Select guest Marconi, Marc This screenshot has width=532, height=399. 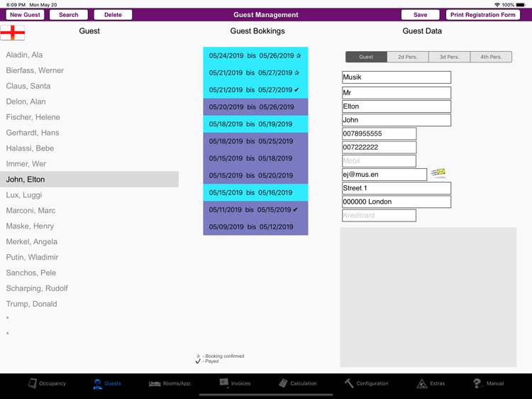click(x=89, y=211)
